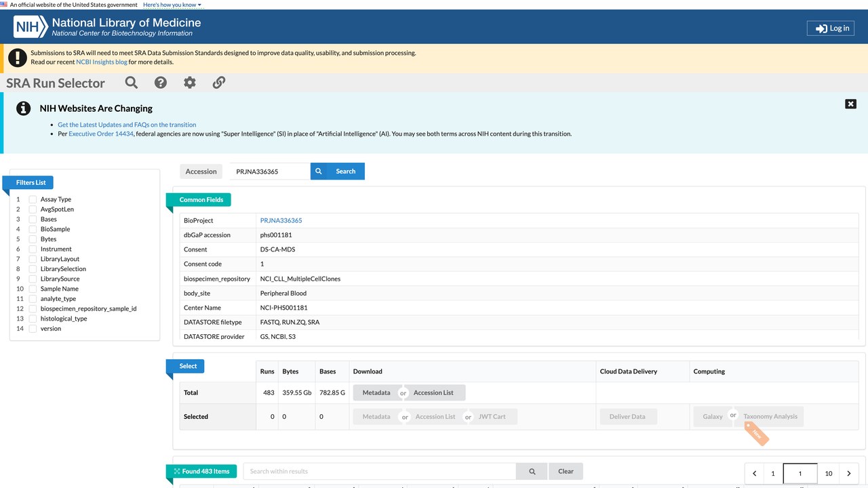The height and width of the screenshot is (488, 868).
Task: Click the permalink chain icon
Action: click(x=219, y=83)
